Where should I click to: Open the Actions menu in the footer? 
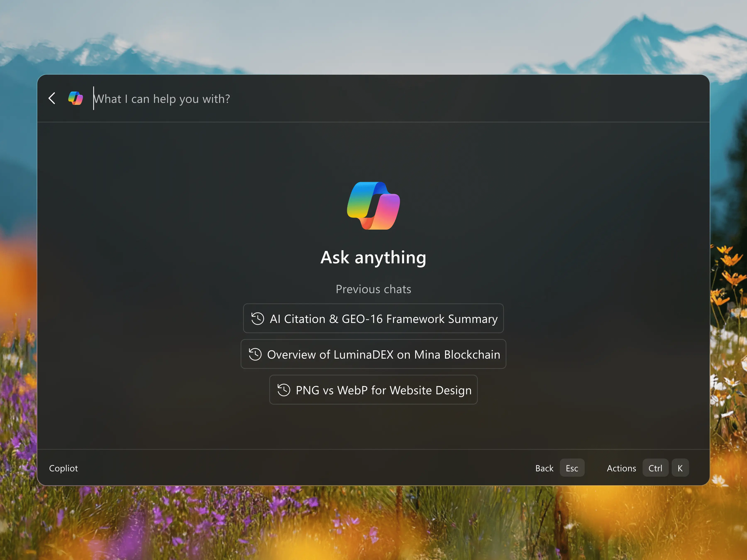(621, 468)
